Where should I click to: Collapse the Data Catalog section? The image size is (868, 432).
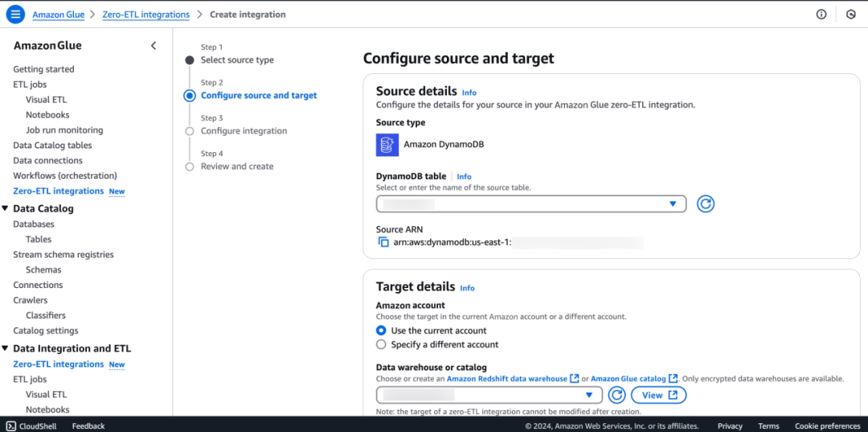point(5,209)
